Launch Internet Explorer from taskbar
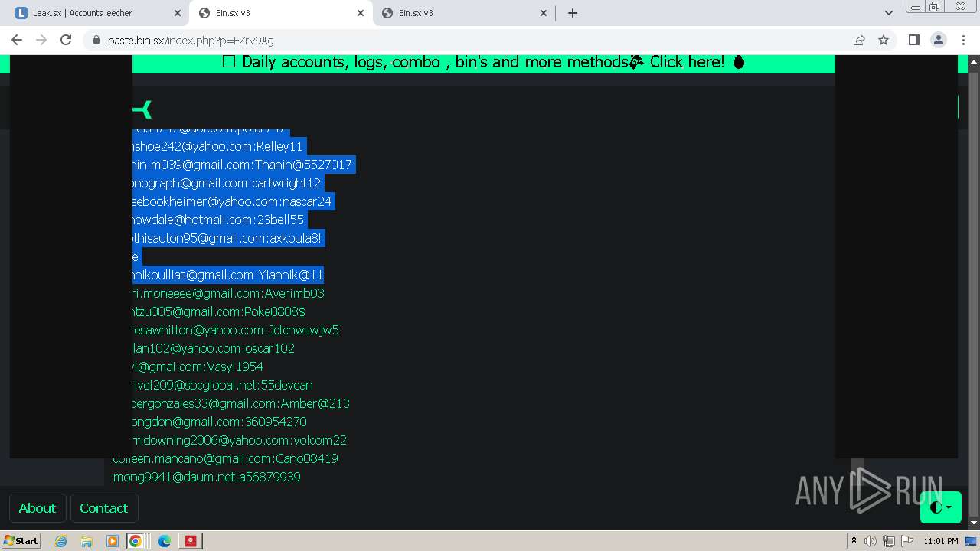This screenshot has height=551, width=980. (60, 541)
